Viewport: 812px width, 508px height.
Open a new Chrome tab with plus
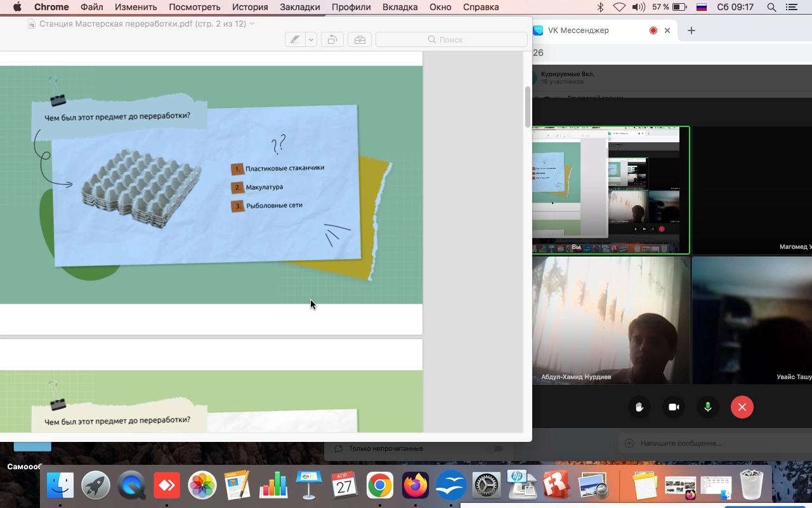coord(691,30)
